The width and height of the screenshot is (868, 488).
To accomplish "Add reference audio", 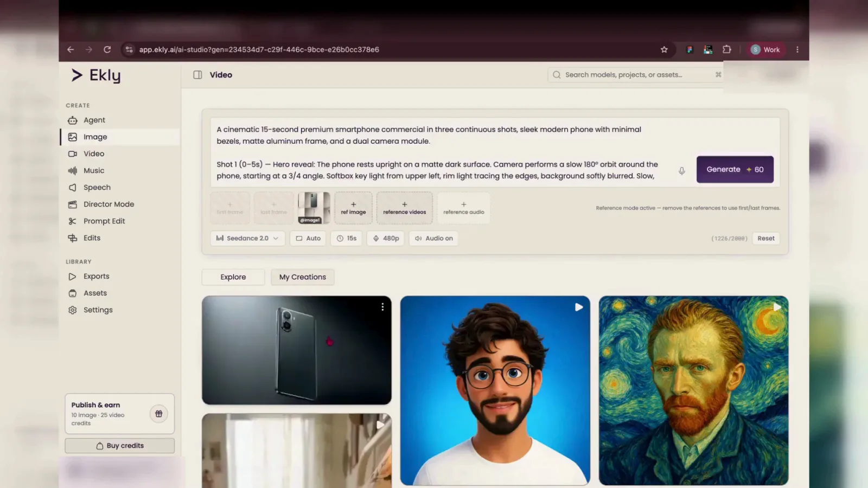I will pos(463,208).
